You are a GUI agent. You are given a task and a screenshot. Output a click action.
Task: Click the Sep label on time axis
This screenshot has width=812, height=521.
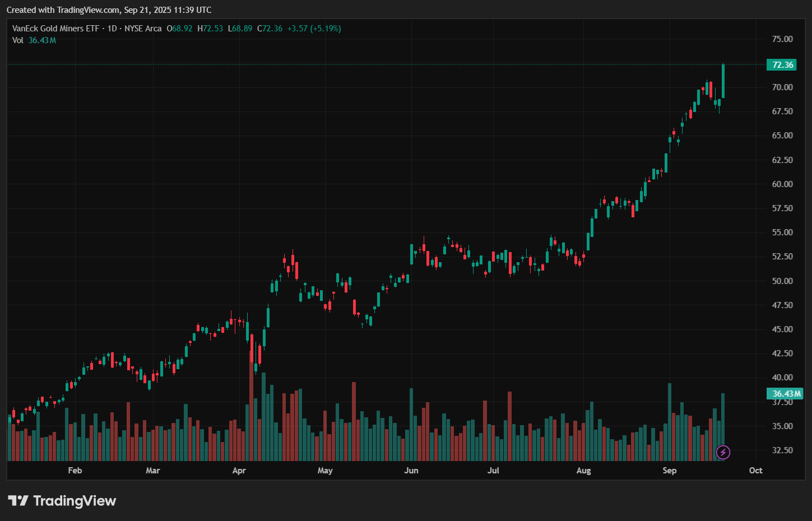tap(669, 471)
